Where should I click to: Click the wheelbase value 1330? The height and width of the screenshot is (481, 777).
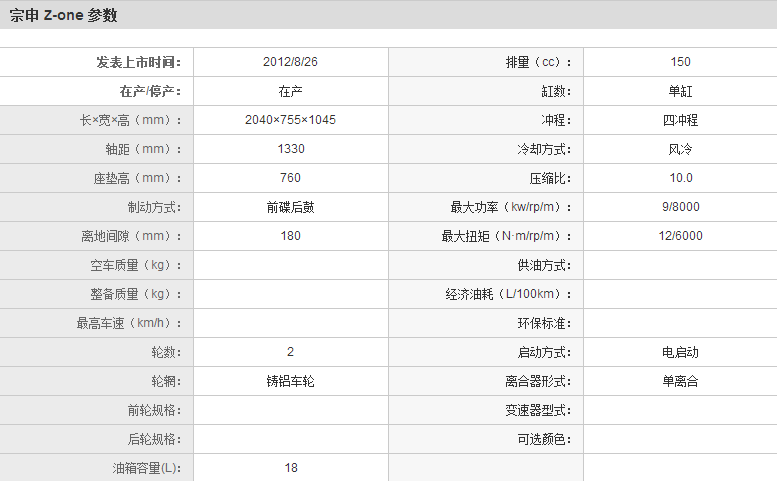click(290, 149)
